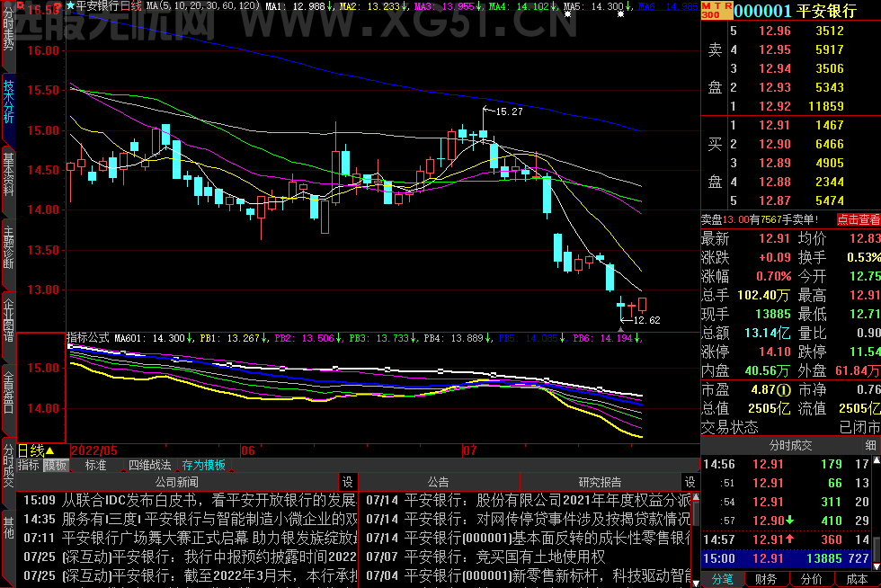Switch to 基本资料 sidebar tab
The height and width of the screenshot is (588, 881).
(x=8, y=174)
